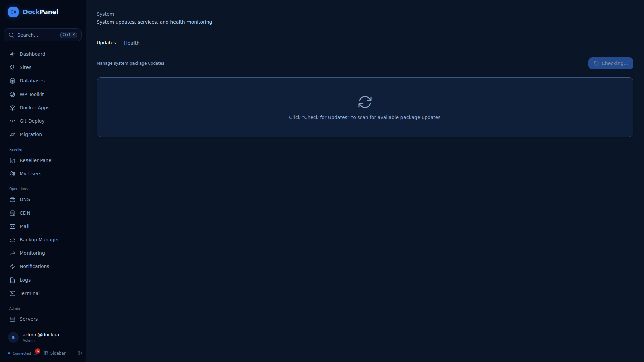The height and width of the screenshot is (362, 644).
Task: Select the Updates tab
Action: (106, 43)
